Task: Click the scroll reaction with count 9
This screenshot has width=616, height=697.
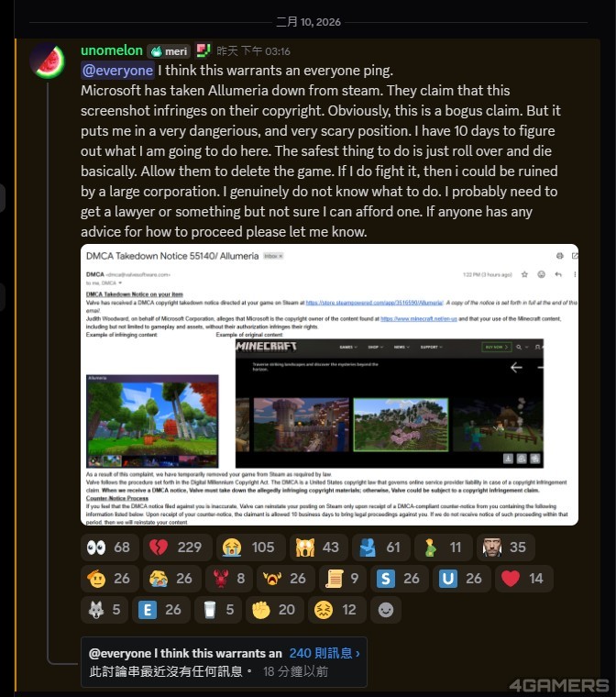Action: click(x=343, y=578)
